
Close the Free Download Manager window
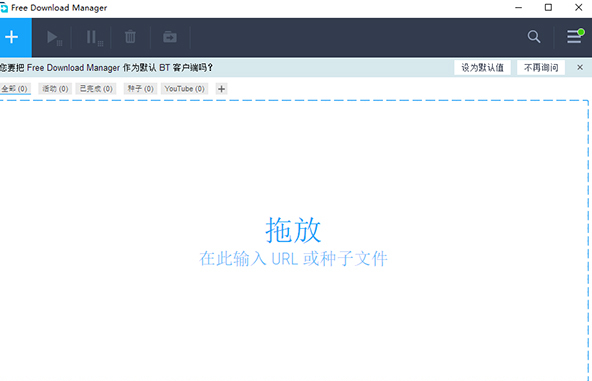point(578,8)
